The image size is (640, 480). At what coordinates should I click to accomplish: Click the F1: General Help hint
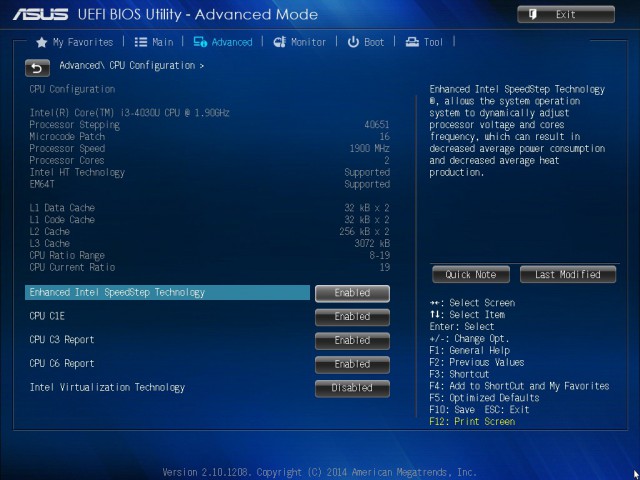470,351
